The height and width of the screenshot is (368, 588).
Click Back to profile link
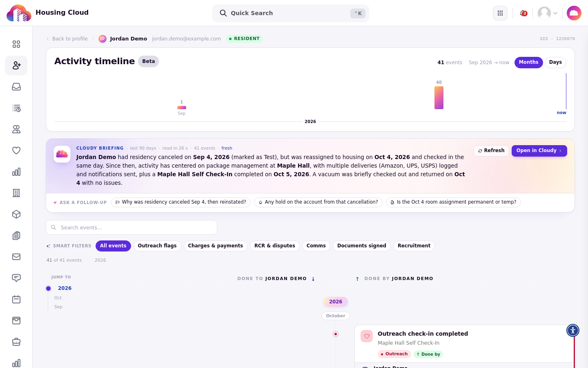(x=67, y=39)
